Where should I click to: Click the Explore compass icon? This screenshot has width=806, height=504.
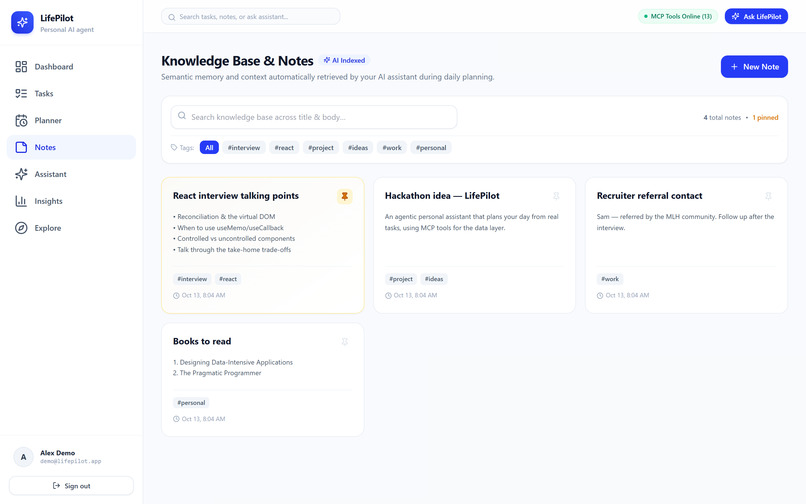[x=21, y=228]
